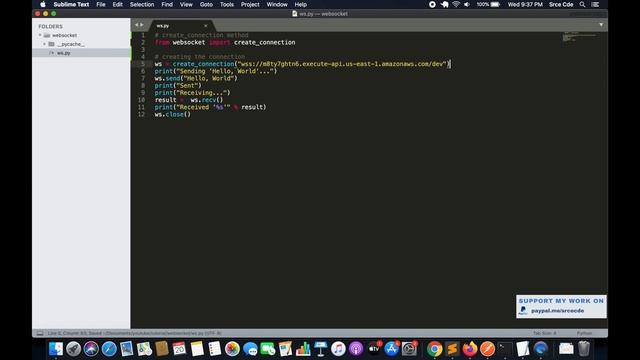The image size is (640, 360).
Task: Open the Selection menu
Action: pyautogui.click(x=142, y=4)
